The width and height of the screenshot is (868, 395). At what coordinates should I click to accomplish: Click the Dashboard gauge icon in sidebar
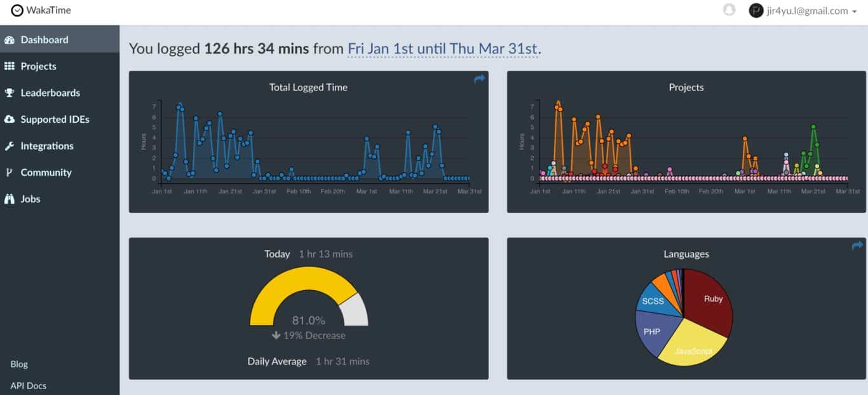pos(10,39)
